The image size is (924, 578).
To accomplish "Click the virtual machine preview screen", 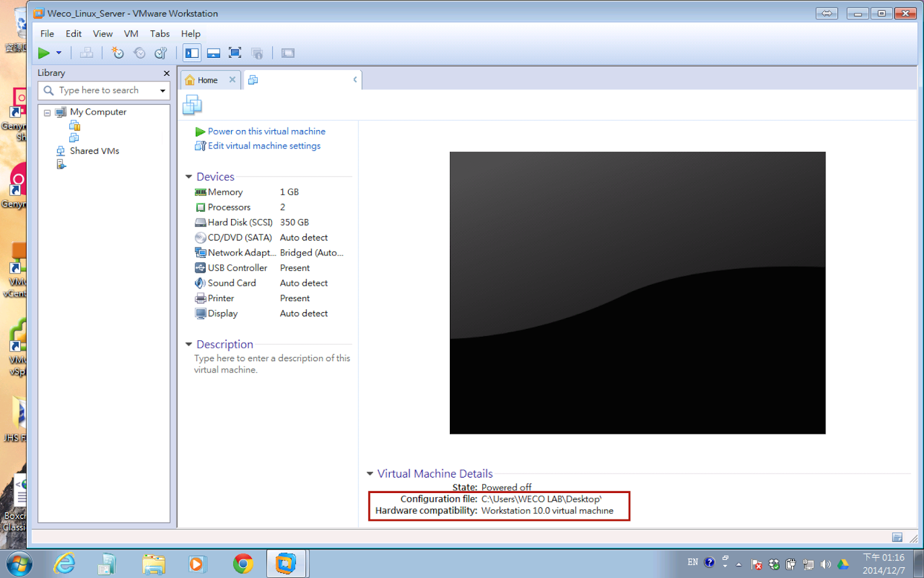I will pyautogui.click(x=638, y=293).
